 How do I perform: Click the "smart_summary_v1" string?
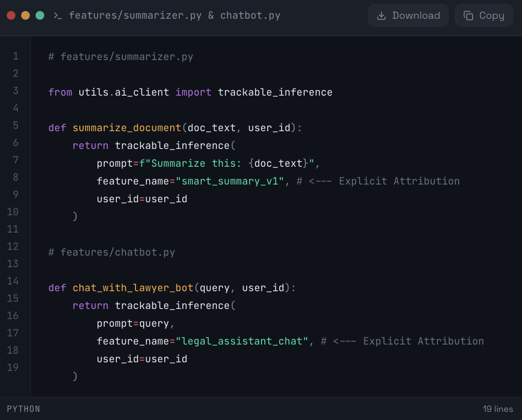coord(230,181)
